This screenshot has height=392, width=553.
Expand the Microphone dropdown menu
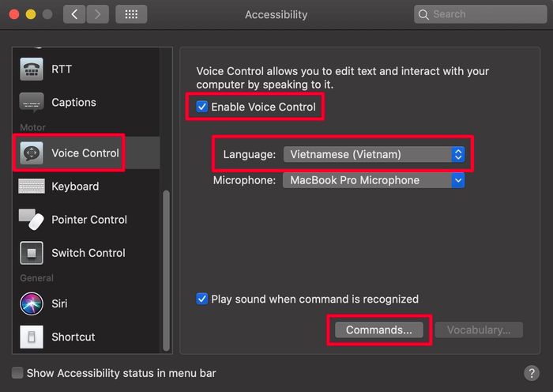coord(374,181)
